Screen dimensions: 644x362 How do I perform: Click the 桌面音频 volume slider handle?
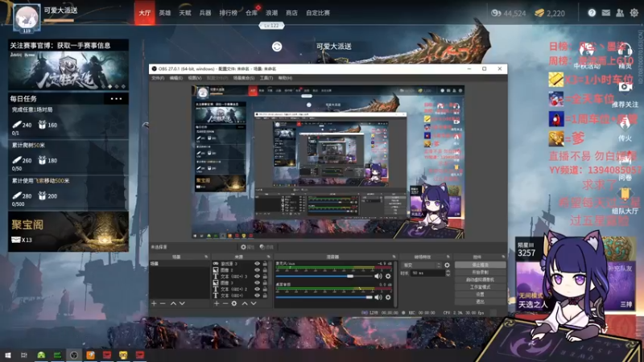(x=369, y=297)
